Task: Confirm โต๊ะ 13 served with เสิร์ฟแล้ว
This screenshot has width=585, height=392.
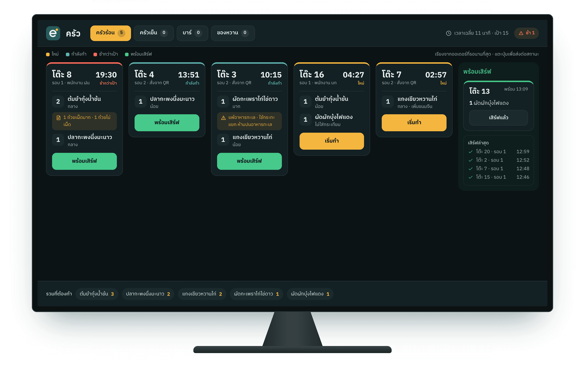Action: tap(498, 118)
